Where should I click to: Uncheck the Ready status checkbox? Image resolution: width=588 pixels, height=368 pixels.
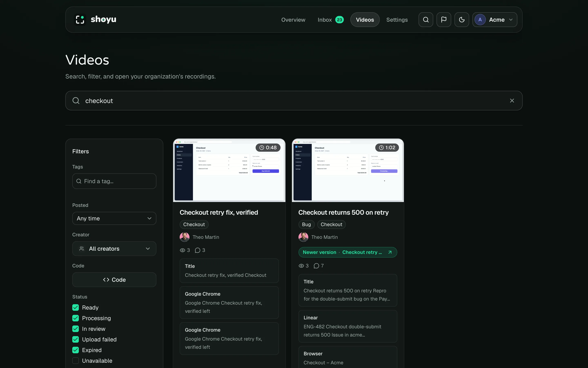click(76, 307)
